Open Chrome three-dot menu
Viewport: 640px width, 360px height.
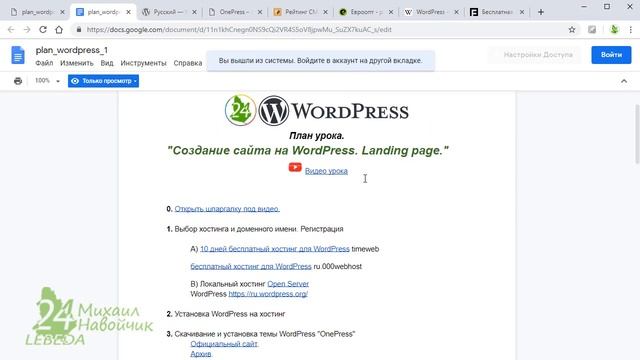click(631, 29)
